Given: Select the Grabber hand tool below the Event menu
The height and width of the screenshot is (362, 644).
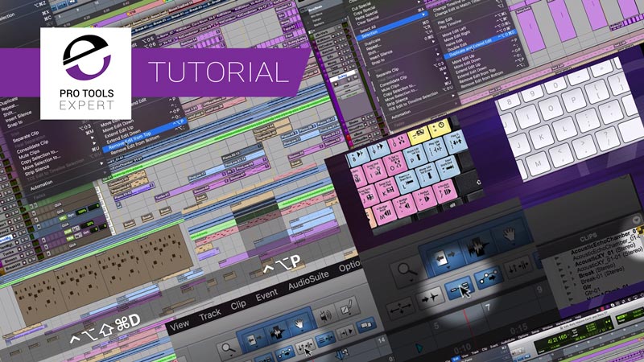Looking at the screenshot, I should tap(299, 326).
